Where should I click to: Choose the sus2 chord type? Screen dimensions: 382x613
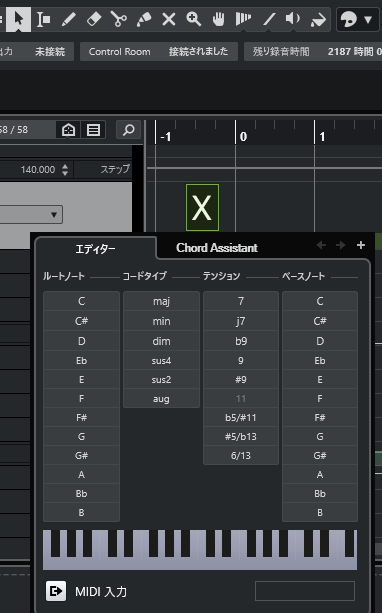[x=161, y=380]
